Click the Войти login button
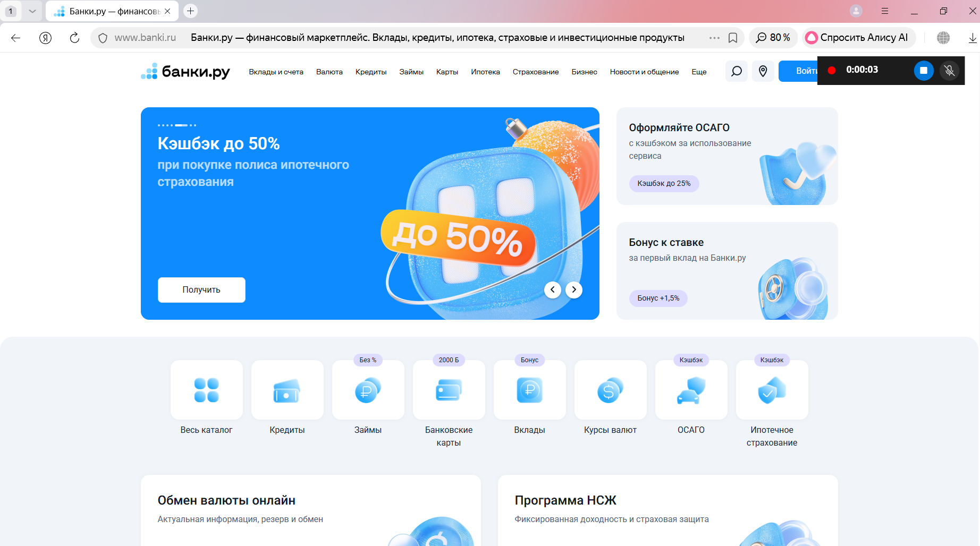Screen dimensions: 980x546 (799, 71)
